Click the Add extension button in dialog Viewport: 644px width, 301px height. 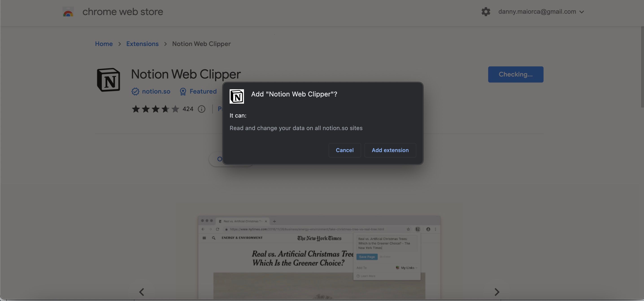click(x=390, y=150)
